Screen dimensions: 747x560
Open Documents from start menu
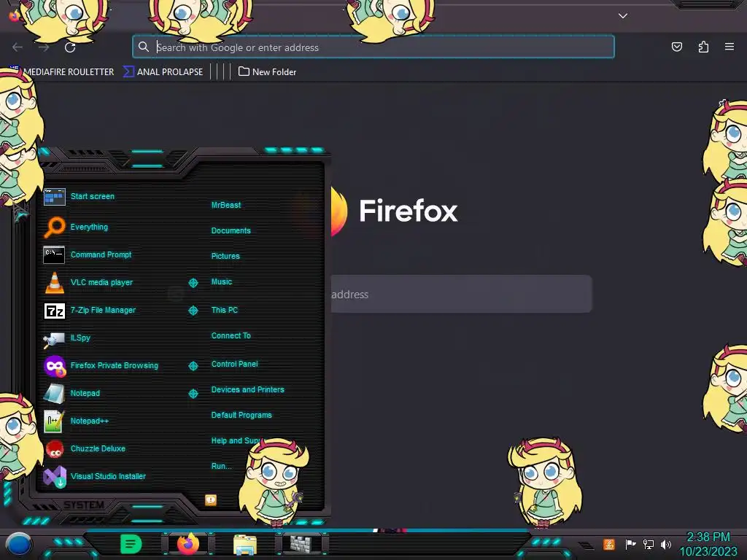tap(231, 230)
